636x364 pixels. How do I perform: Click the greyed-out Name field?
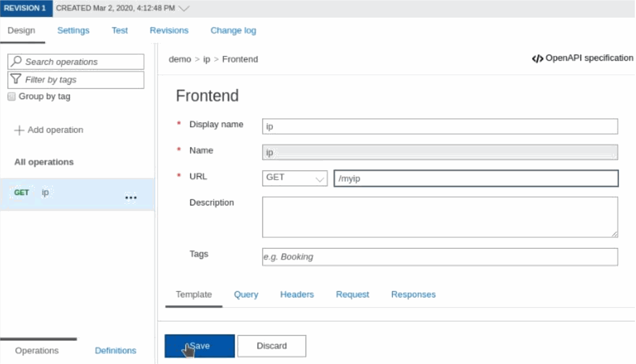tap(440, 152)
